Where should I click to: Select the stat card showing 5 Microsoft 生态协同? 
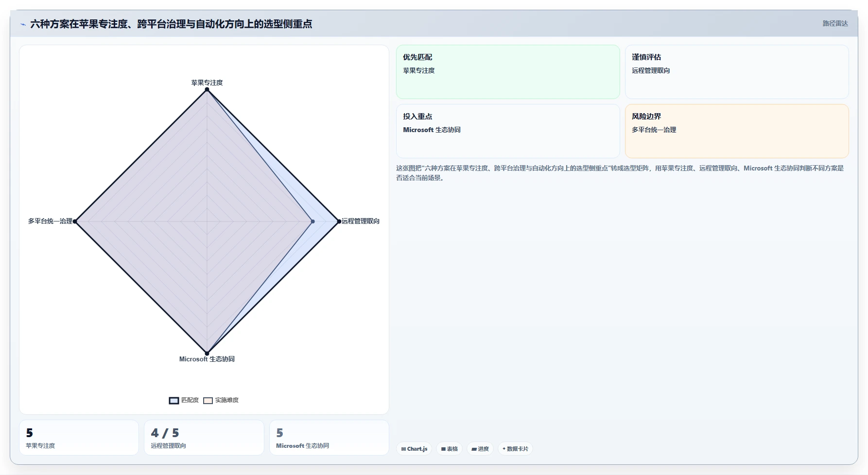329,438
